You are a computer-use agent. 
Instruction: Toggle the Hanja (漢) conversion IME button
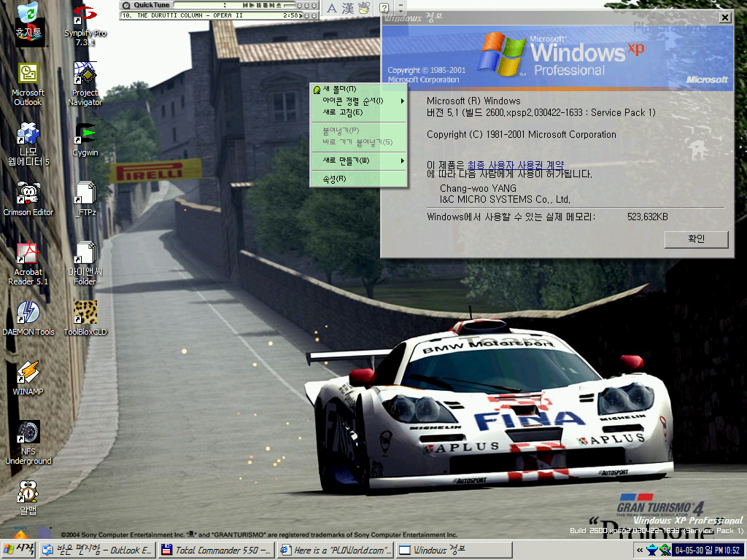pyautogui.click(x=347, y=8)
